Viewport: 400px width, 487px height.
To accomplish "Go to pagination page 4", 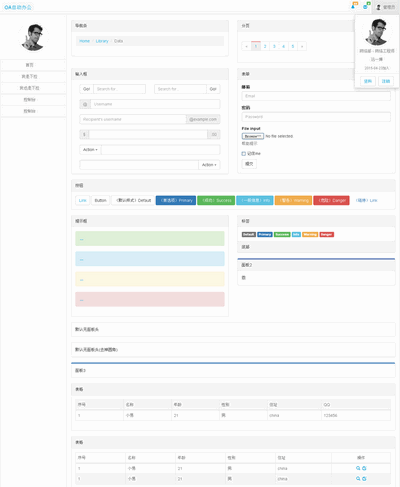I will (x=284, y=46).
